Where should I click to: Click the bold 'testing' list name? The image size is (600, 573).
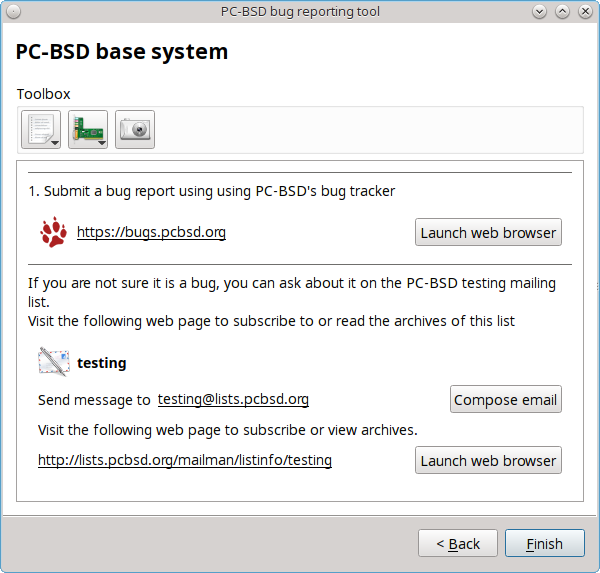tap(102, 363)
